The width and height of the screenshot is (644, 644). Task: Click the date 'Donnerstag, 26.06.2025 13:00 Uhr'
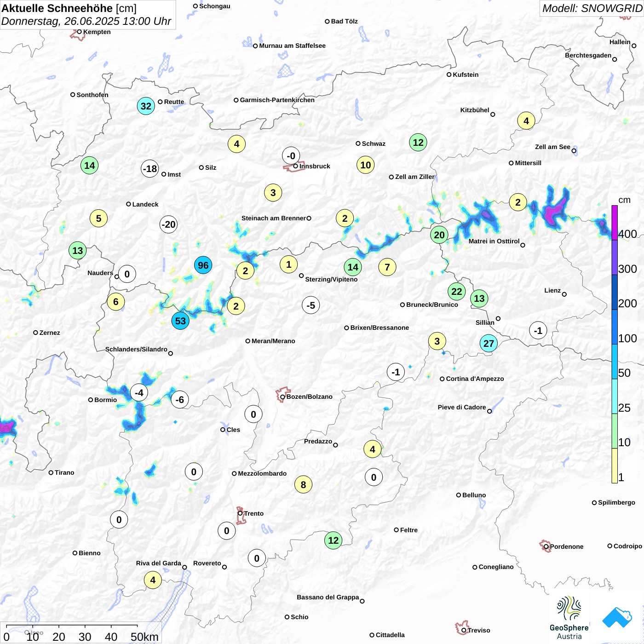coord(86,22)
